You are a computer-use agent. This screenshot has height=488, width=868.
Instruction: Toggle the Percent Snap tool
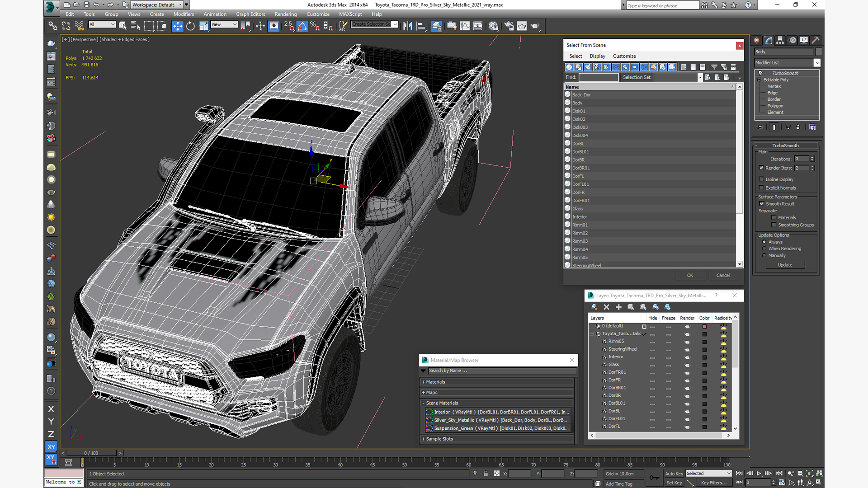coord(315,26)
